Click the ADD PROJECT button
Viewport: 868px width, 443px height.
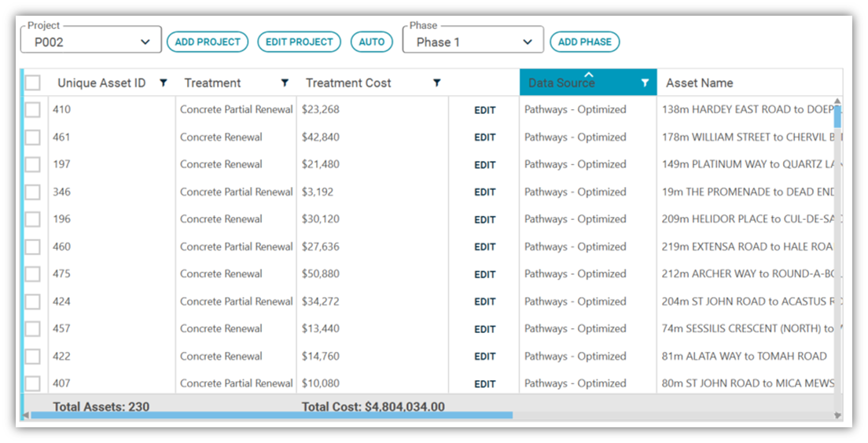tap(208, 42)
